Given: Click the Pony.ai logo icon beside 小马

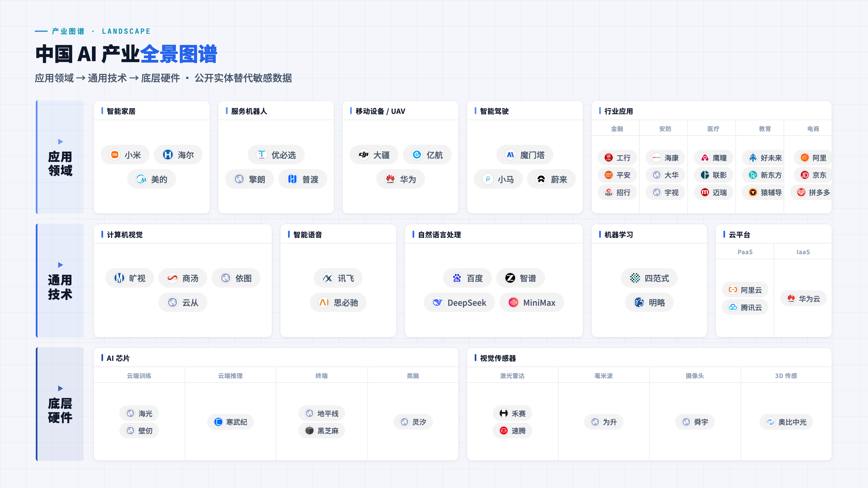Looking at the screenshot, I should click(488, 179).
